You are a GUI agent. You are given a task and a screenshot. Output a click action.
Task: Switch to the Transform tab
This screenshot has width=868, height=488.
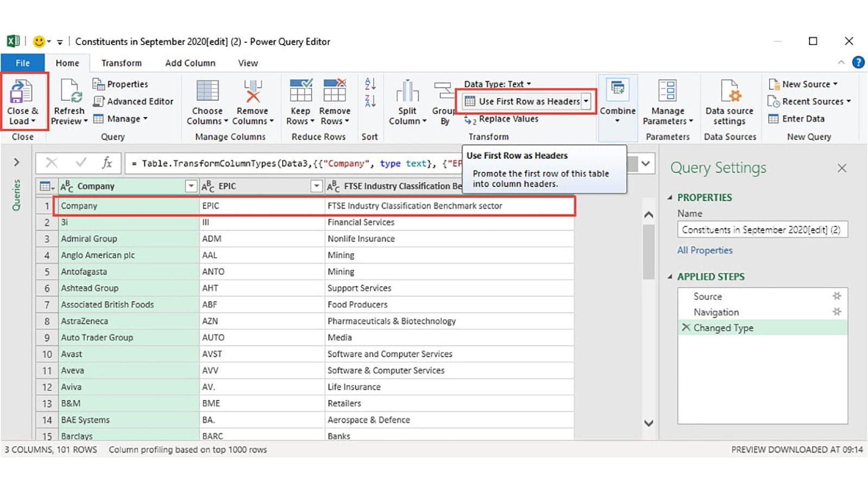122,63
